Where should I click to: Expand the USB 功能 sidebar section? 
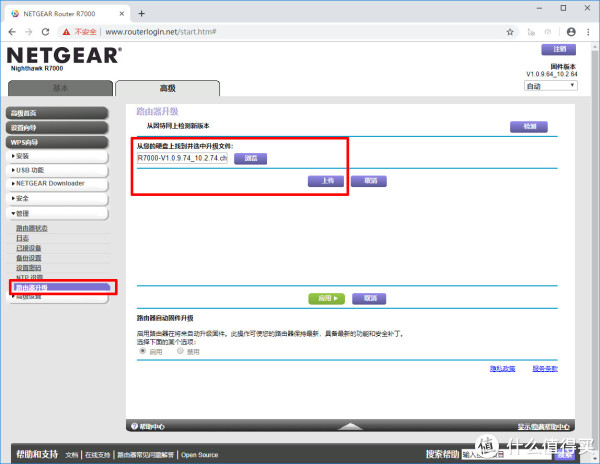[57, 170]
